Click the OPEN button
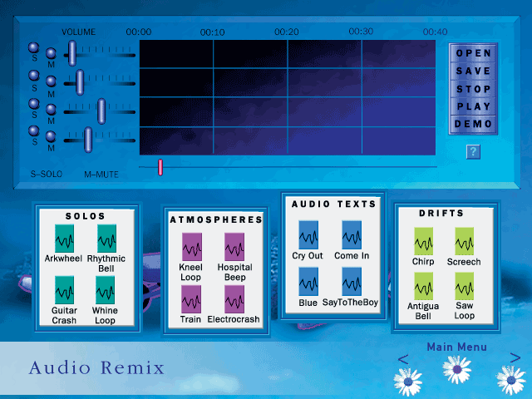 tap(473, 53)
